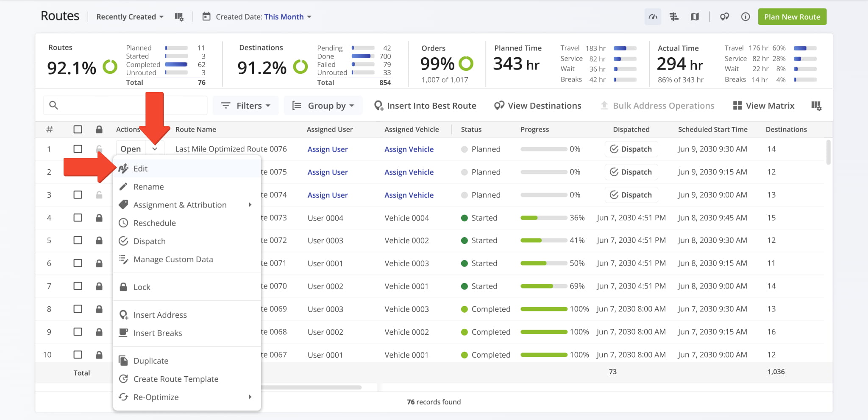Click Dispatch button for route 0075
868x420 pixels.
(631, 172)
